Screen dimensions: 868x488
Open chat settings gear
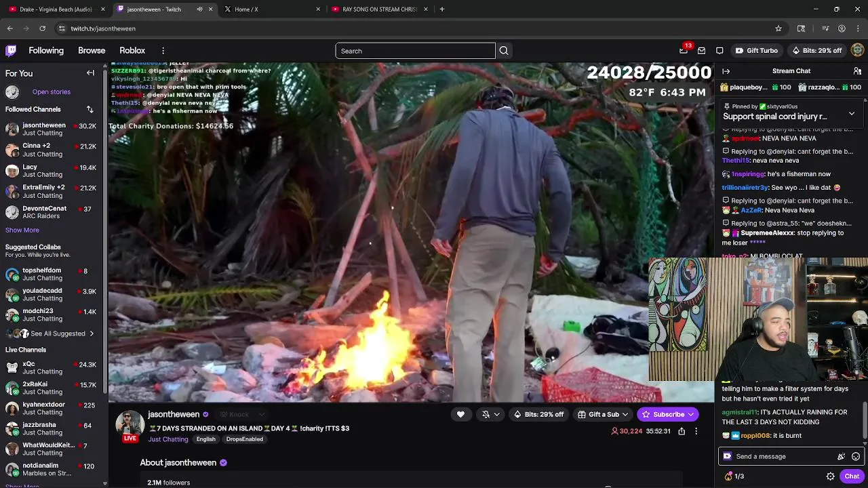tap(830, 476)
